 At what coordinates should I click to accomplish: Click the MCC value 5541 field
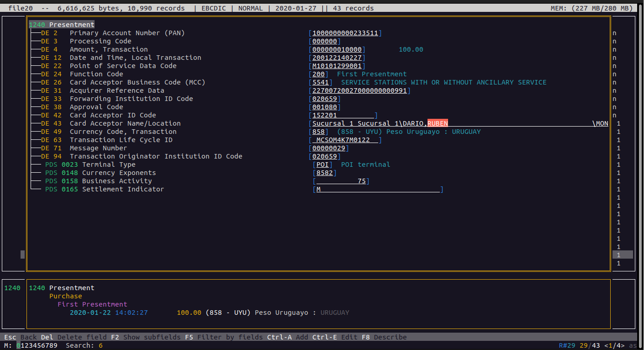click(320, 82)
